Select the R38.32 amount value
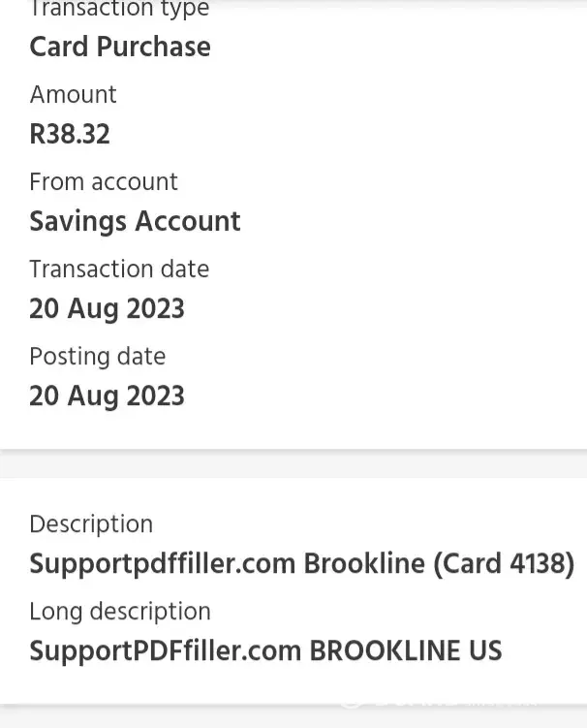The height and width of the screenshot is (728, 587). [x=70, y=134]
